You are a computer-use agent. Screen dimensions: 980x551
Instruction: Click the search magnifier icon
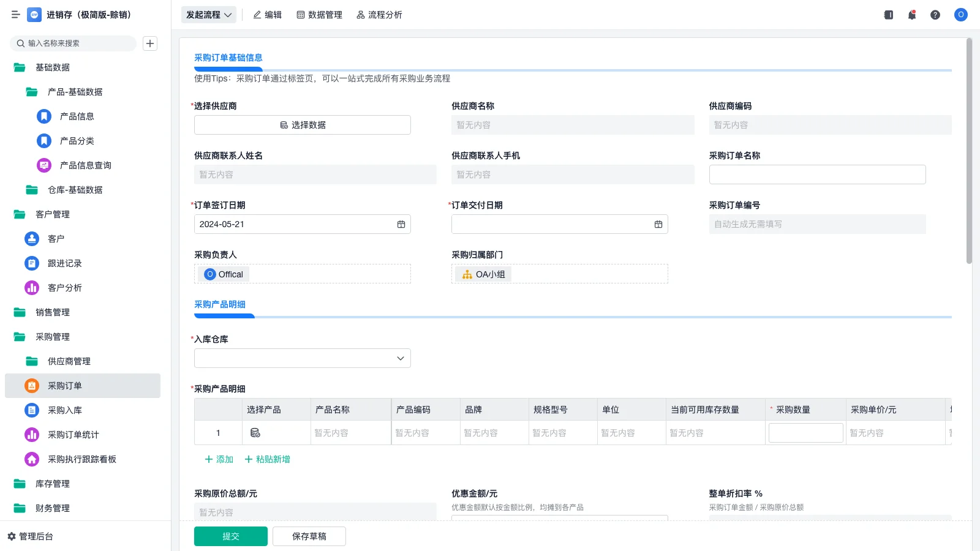click(21, 43)
